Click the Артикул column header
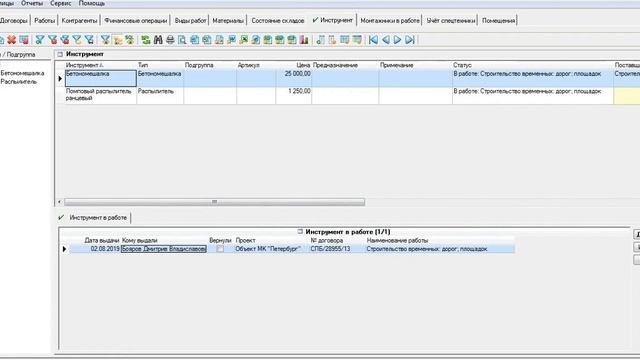The width and height of the screenshot is (640, 360). pyautogui.click(x=256, y=65)
